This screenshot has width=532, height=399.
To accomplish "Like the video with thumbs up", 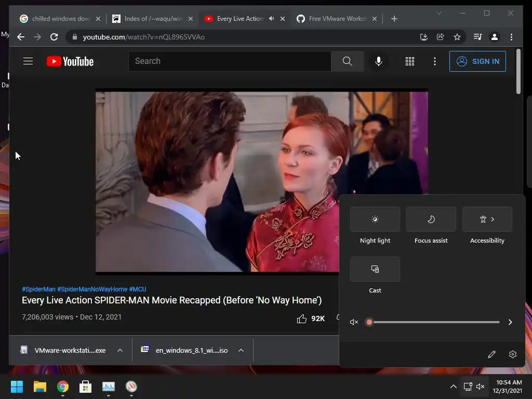I will point(302,318).
